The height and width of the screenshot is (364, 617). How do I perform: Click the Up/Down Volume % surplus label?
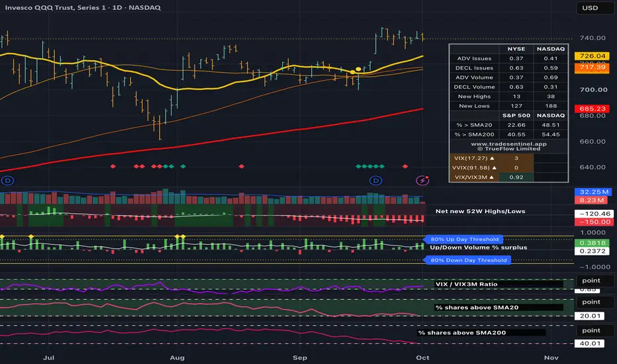click(478, 248)
